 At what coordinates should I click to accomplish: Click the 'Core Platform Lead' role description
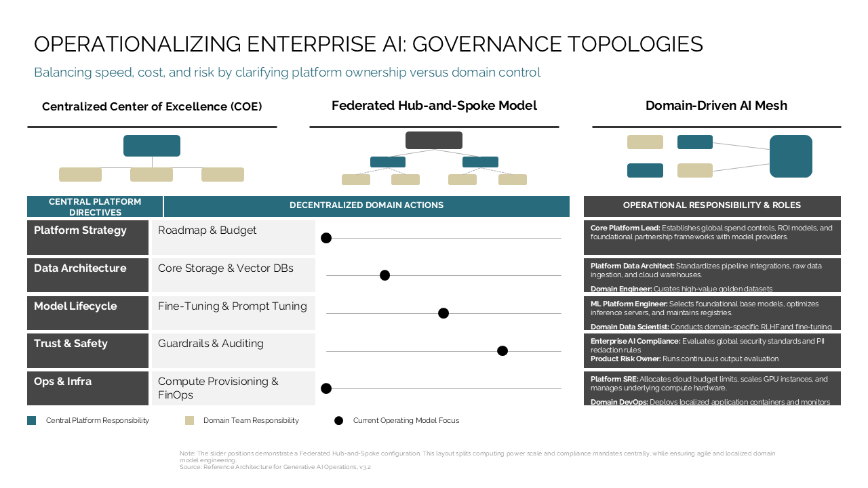(x=711, y=232)
